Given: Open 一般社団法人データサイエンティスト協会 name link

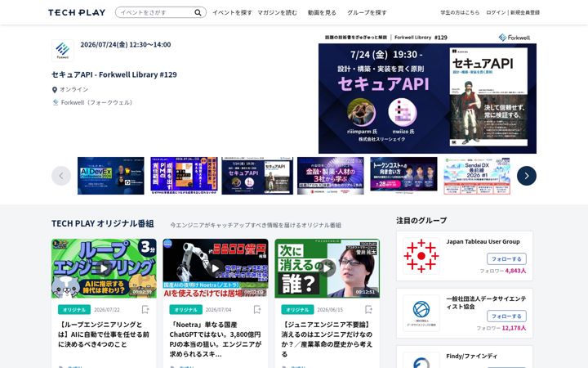Looking at the screenshot, I should [x=486, y=303].
